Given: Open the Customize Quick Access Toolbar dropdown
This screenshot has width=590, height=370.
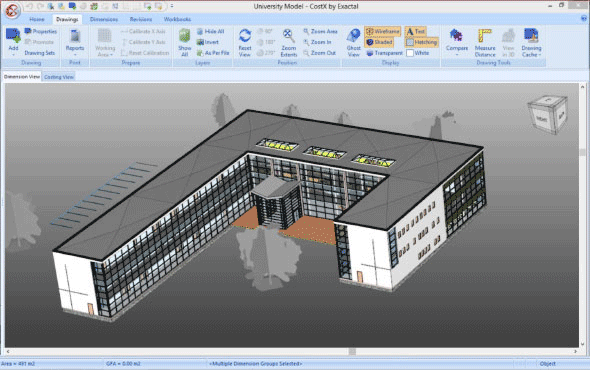Looking at the screenshot, I should pyautogui.click(x=172, y=6).
